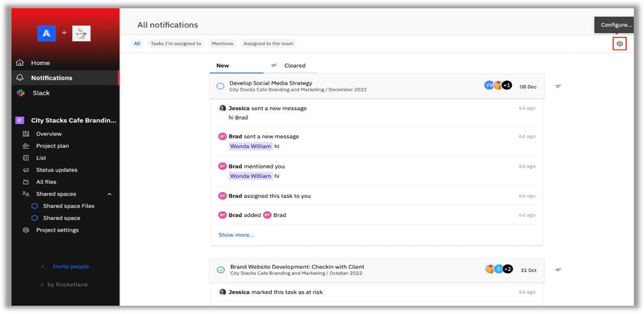Mark Develop Social Media Strategy task complete

click(x=220, y=86)
